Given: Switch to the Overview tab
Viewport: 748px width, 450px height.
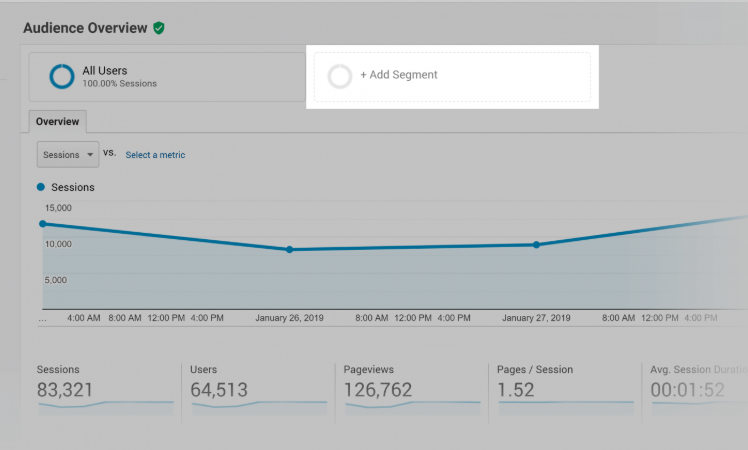Looking at the screenshot, I should (58, 122).
